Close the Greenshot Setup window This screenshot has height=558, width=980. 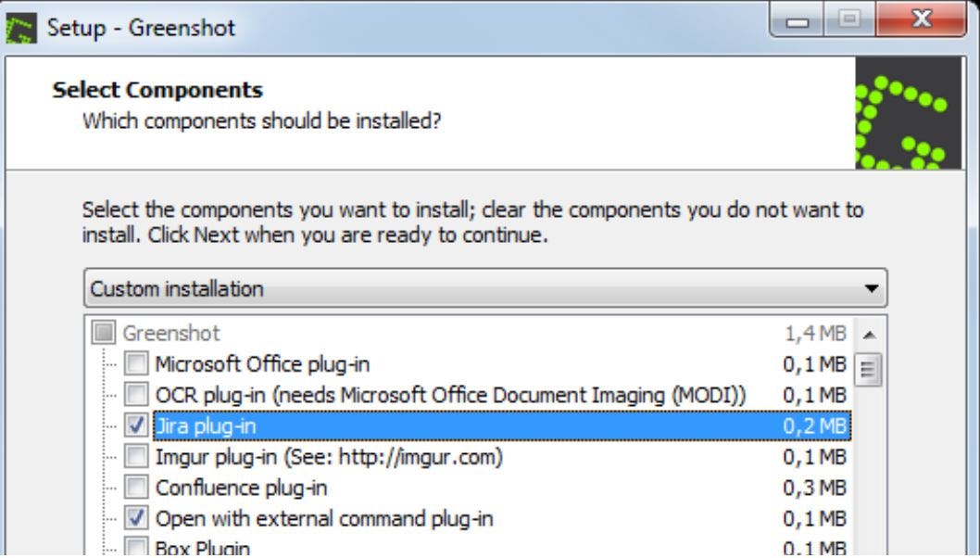pyautogui.click(x=922, y=19)
